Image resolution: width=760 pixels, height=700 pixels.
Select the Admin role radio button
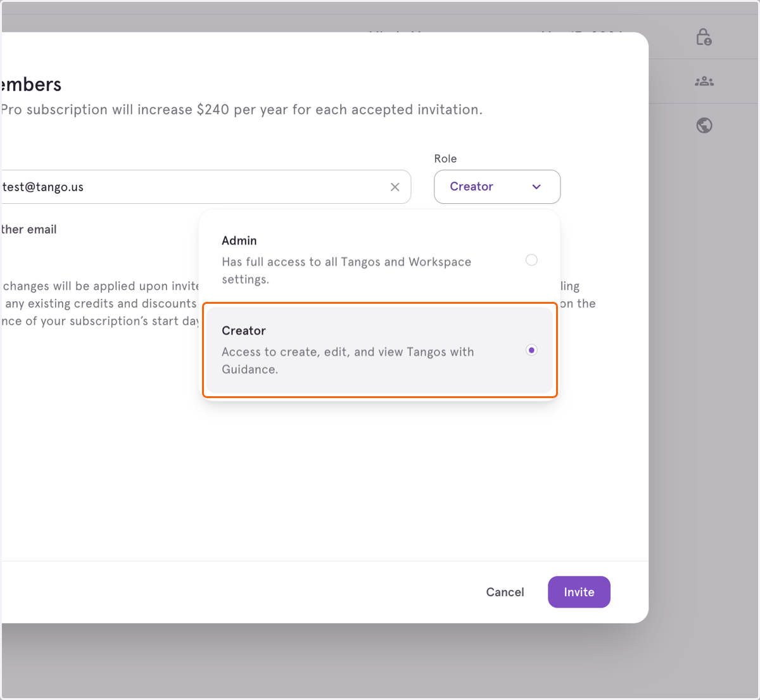click(531, 260)
